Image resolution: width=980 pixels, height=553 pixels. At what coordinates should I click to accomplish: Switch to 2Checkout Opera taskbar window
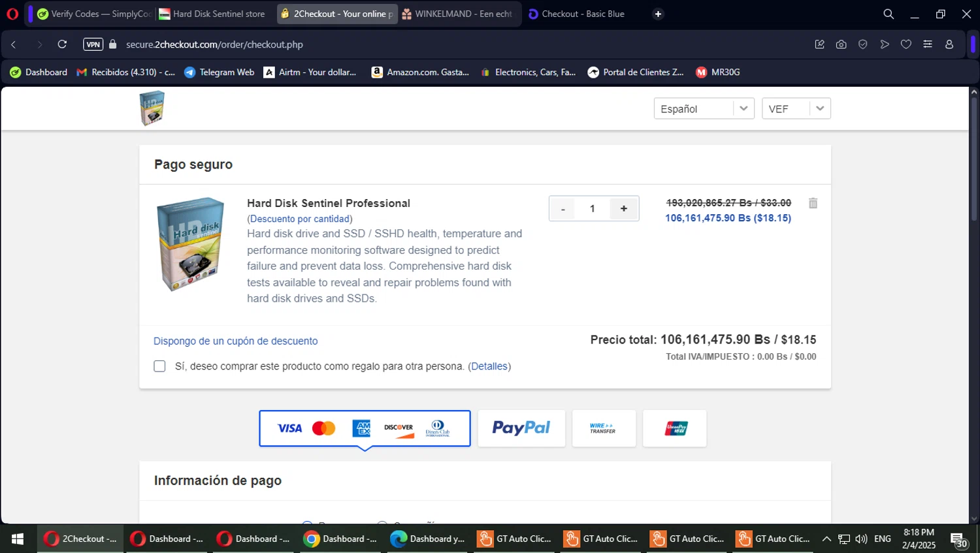pyautogui.click(x=80, y=539)
